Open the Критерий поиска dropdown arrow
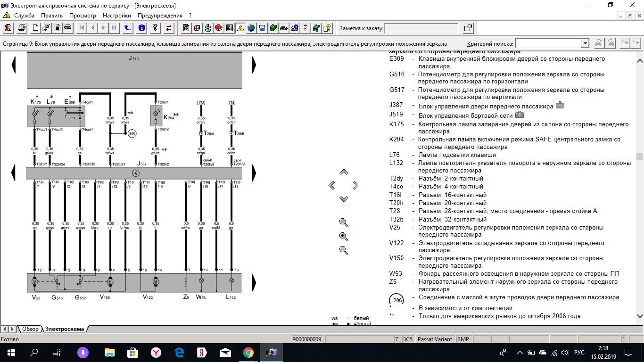 point(585,43)
